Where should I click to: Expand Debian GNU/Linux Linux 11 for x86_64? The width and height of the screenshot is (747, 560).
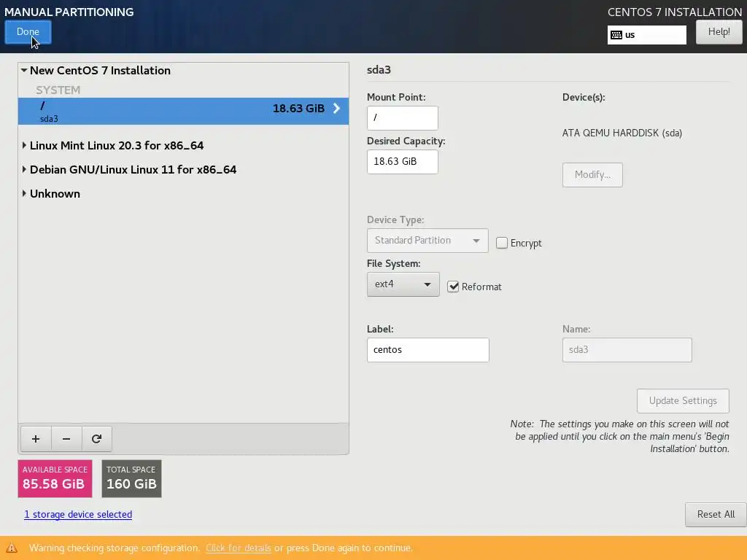pos(24,169)
